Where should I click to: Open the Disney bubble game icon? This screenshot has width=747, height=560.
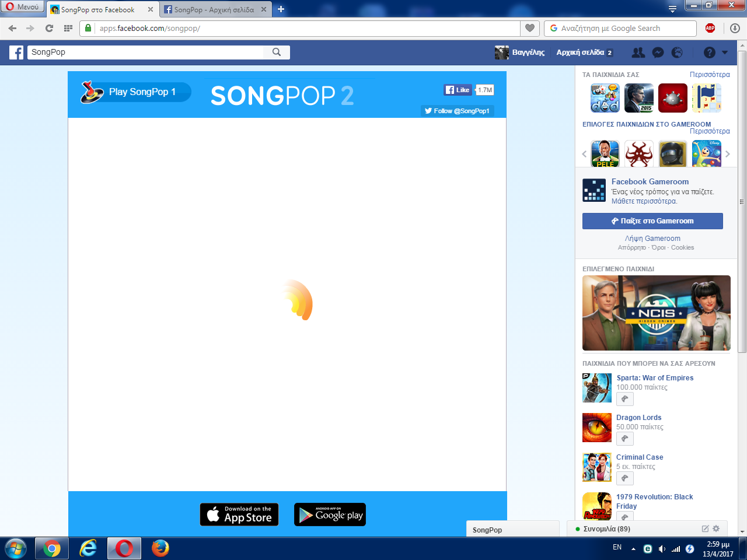click(707, 154)
